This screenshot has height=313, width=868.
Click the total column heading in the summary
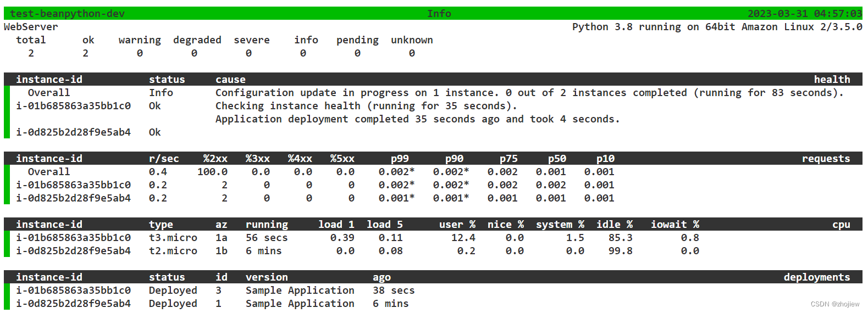[x=31, y=40]
